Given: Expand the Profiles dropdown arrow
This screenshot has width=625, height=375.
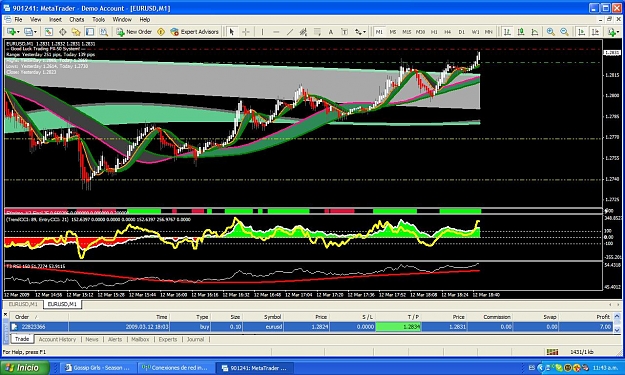Looking at the screenshot, I should 35,32.
